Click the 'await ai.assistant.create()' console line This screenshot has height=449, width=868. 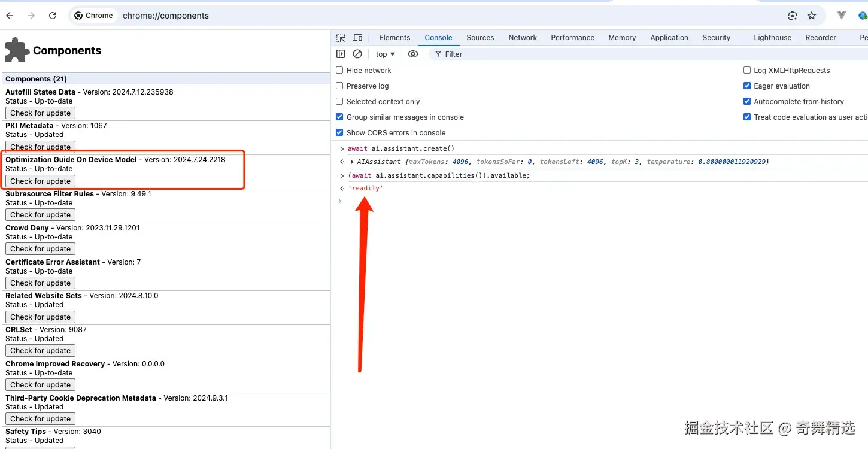pos(401,148)
